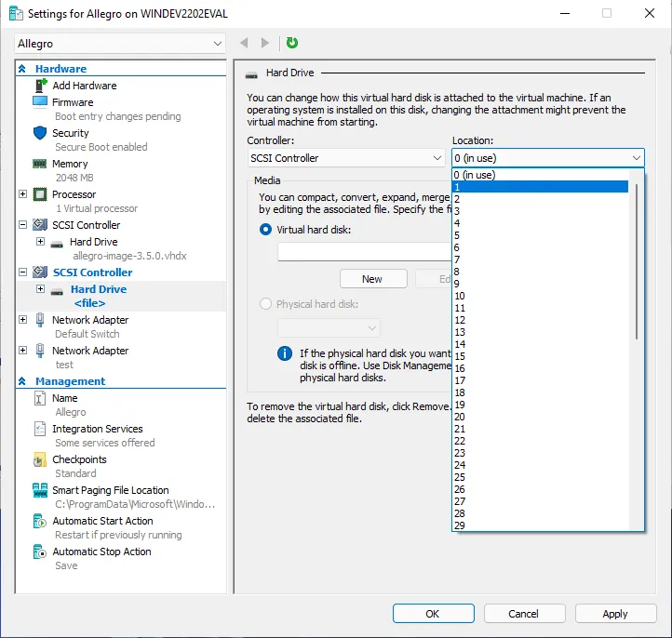The height and width of the screenshot is (638, 672).
Task: Click the Integration Services icon
Action: (40, 429)
